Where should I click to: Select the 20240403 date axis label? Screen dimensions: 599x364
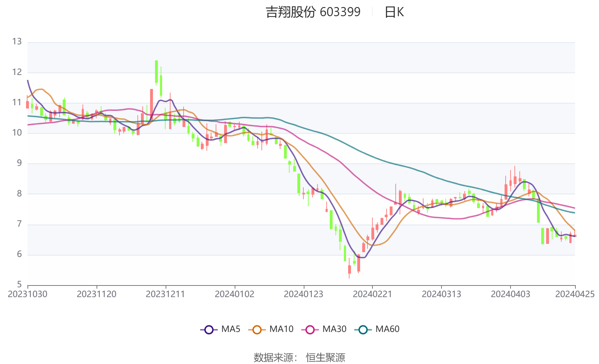click(x=511, y=294)
